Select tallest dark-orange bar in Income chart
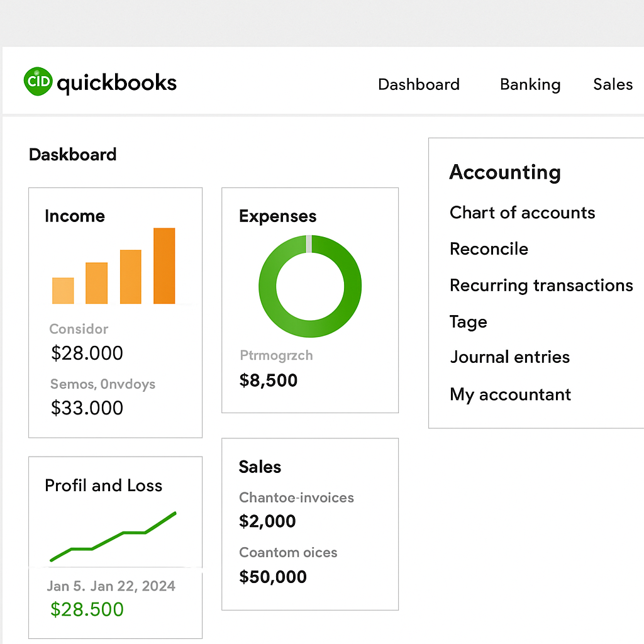This screenshot has height=644, width=644. tap(164, 266)
